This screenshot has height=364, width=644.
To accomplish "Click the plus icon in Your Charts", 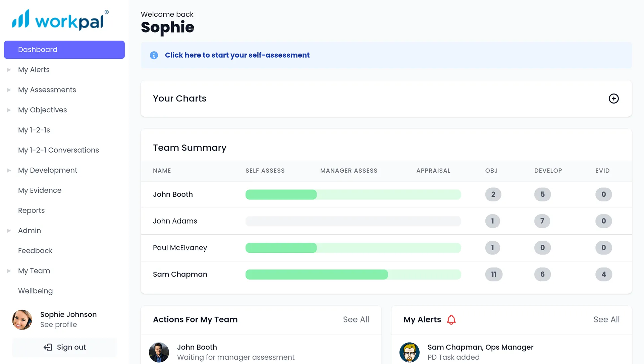I will pyautogui.click(x=613, y=99).
